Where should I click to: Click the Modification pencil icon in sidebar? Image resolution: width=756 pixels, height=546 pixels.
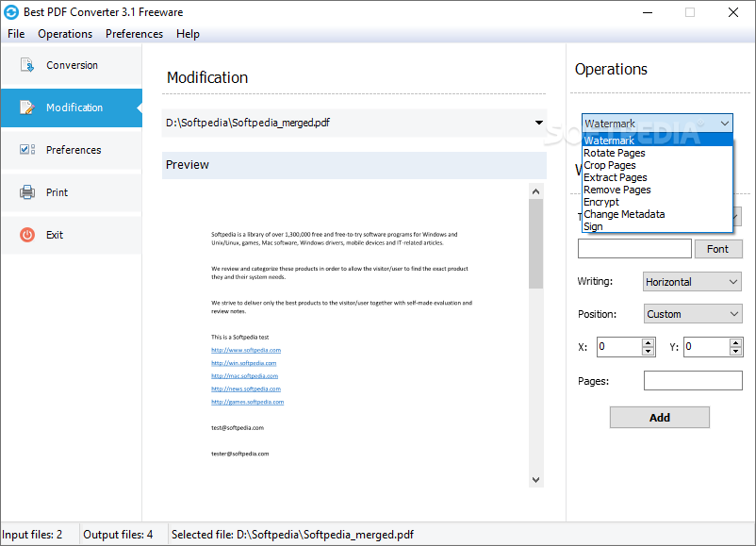tap(27, 108)
